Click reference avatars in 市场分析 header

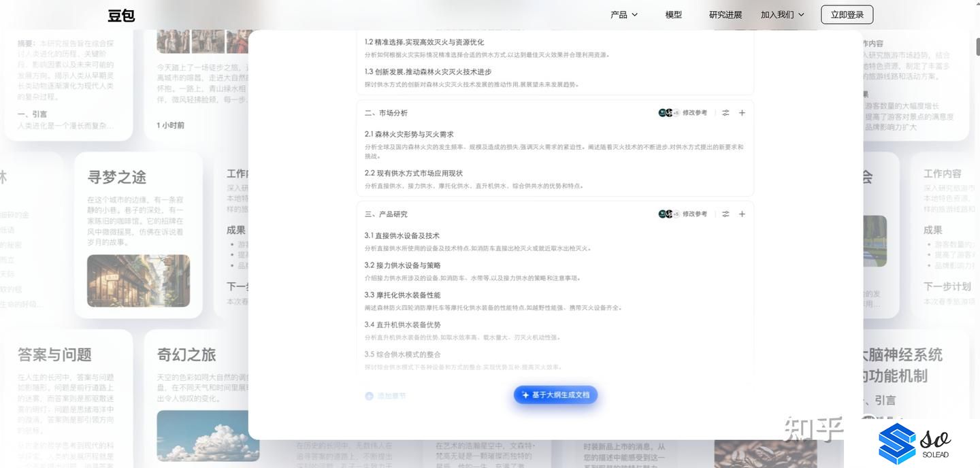tap(668, 113)
